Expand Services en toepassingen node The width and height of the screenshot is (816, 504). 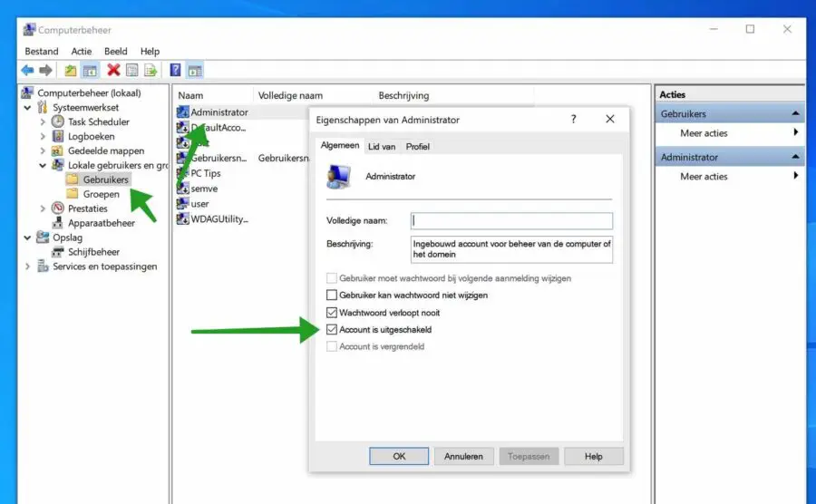27,267
